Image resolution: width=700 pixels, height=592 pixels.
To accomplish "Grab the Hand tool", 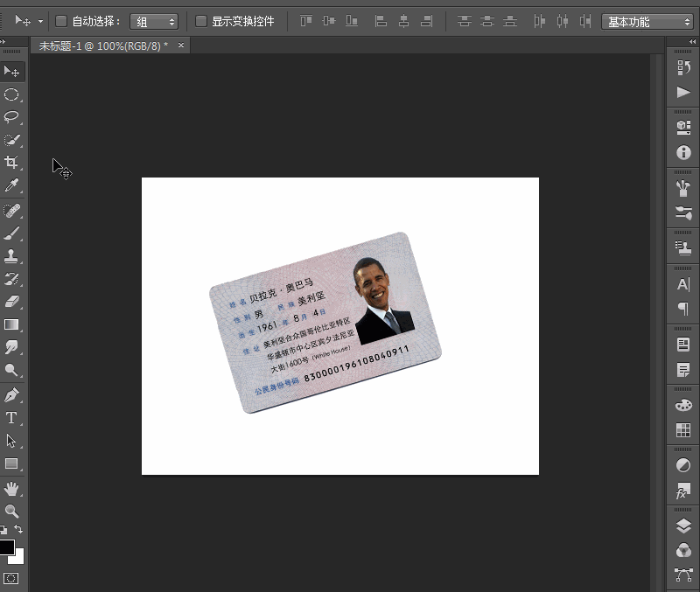I will click(x=12, y=491).
